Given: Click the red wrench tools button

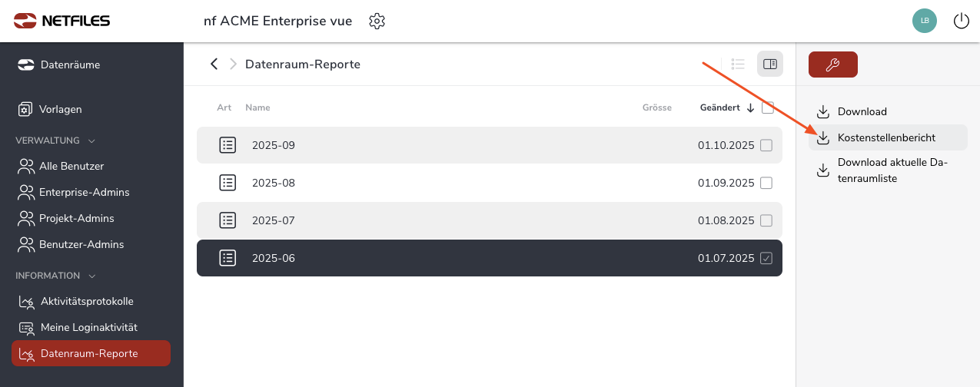Looking at the screenshot, I should [x=832, y=64].
